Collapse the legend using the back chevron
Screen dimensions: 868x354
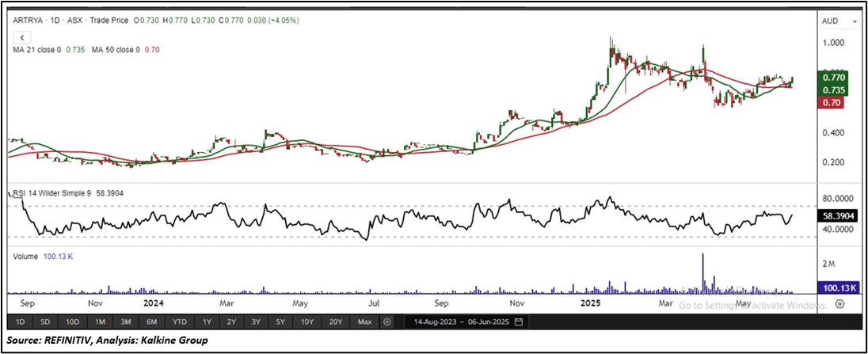point(21,38)
